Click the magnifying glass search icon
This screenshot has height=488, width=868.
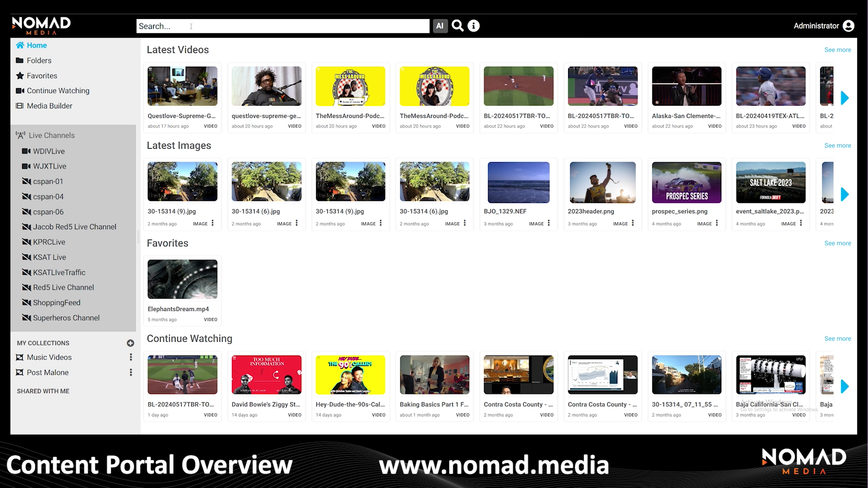pos(457,26)
